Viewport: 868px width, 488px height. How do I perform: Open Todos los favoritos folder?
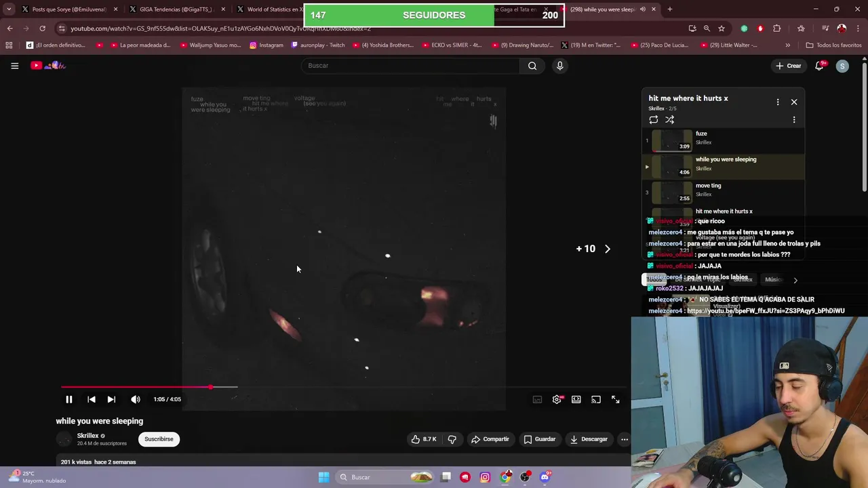pyautogui.click(x=833, y=45)
